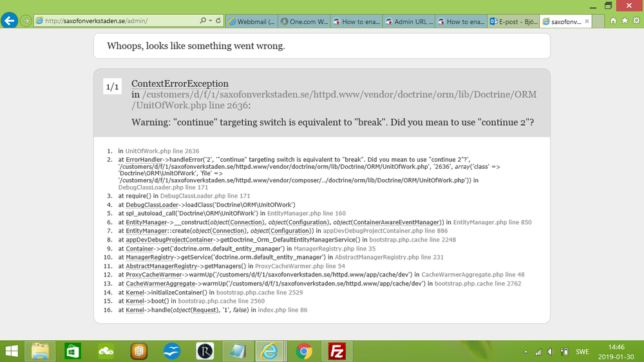The height and width of the screenshot is (362, 644).
Task: Open a new blank tab
Action: click(x=598, y=22)
